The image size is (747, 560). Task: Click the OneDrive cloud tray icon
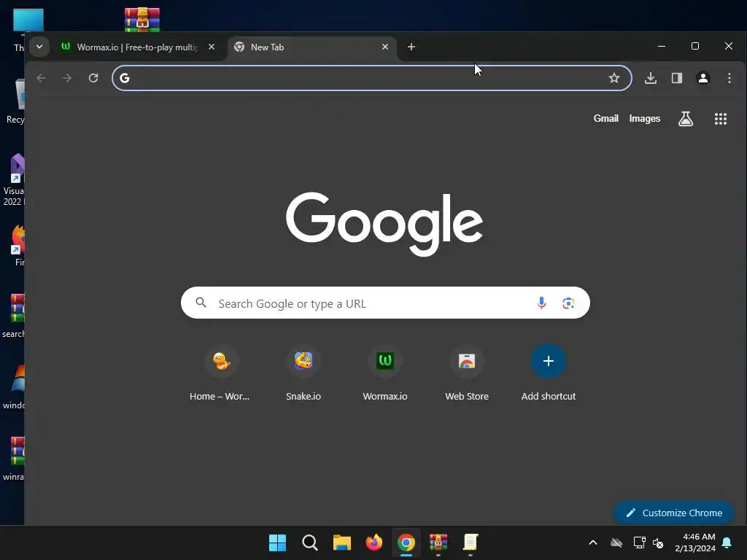(x=616, y=542)
